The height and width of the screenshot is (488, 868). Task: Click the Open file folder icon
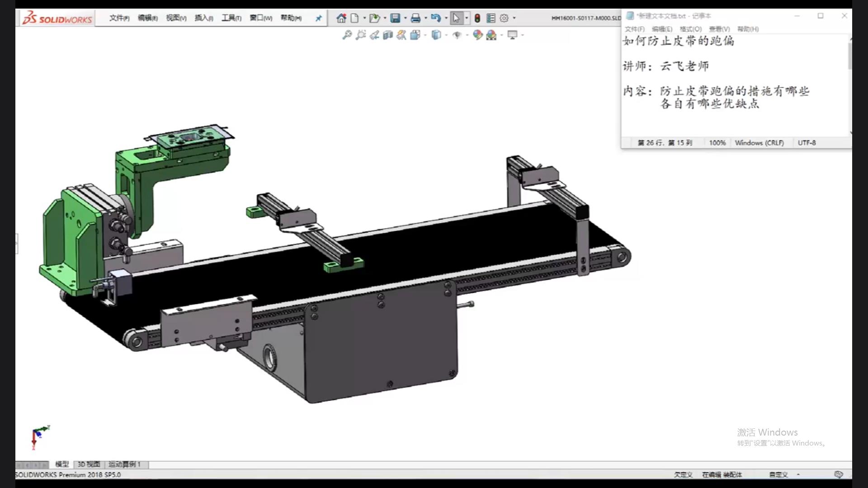374,18
